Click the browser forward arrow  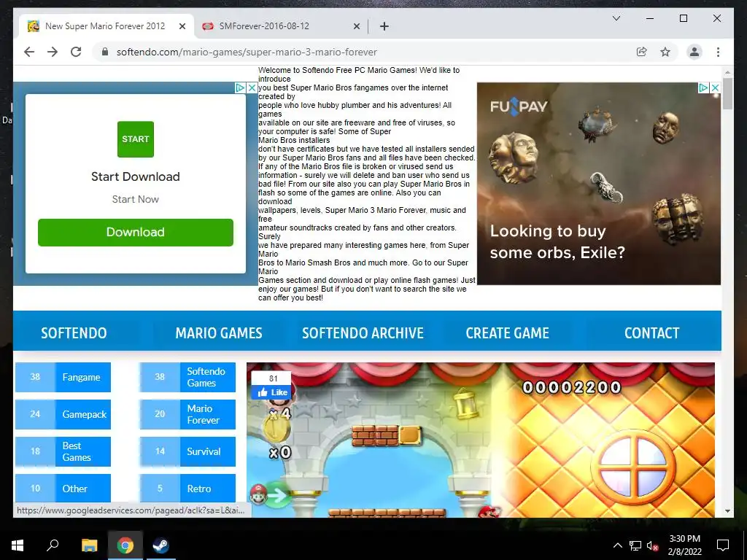point(53,52)
